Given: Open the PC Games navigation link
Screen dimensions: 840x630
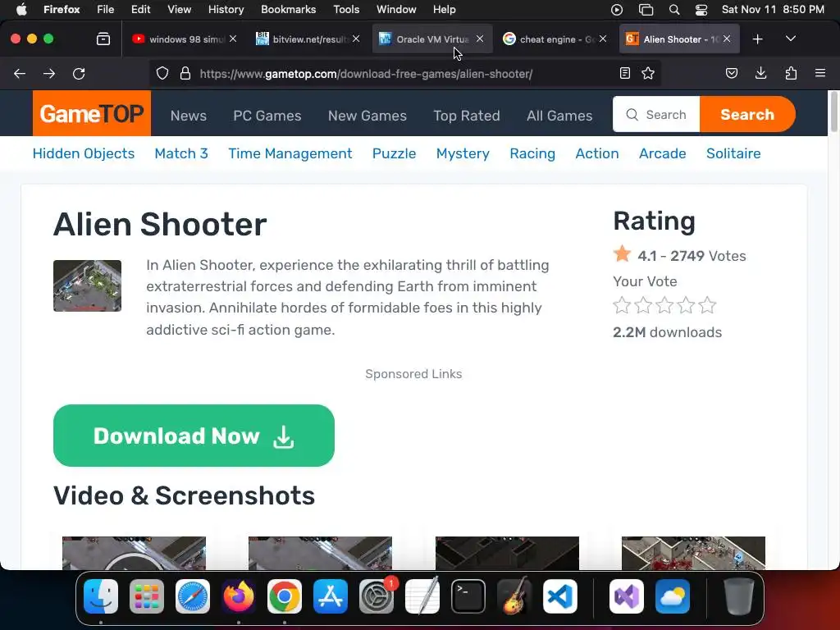Looking at the screenshot, I should pyautogui.click(x=267, y=116).
